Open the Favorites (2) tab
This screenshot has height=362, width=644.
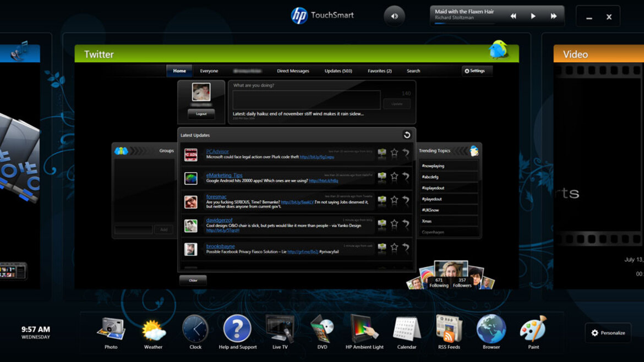pyautogui.click(x=379, y=71)
